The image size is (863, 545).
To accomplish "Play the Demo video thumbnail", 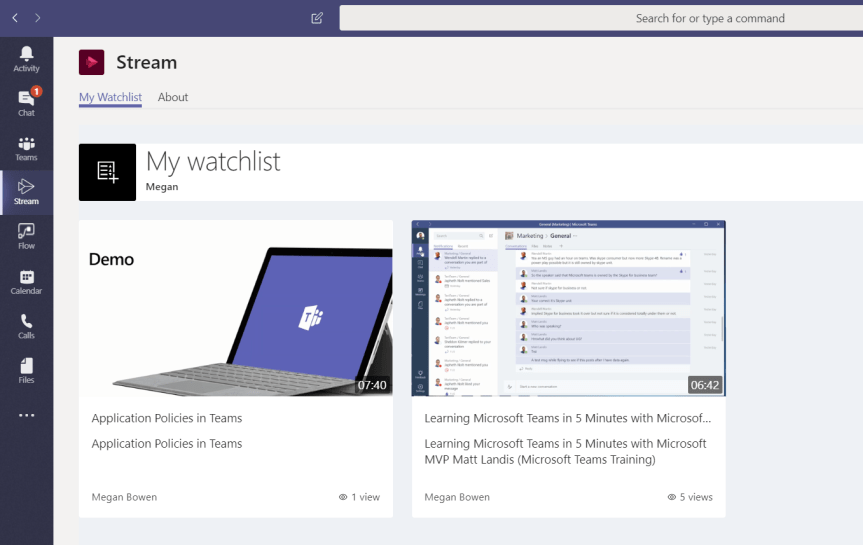I will pyautogui.click(x=236, y=308).
